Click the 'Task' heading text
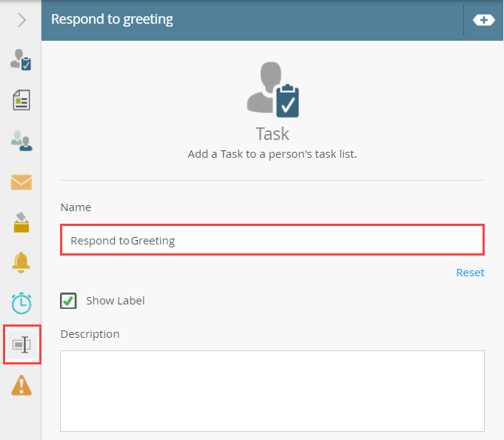This screenshot has height=440, width=504. click(272, 134)
